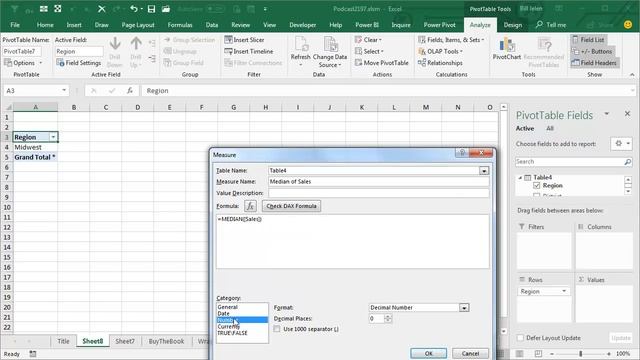
Task: Click Insert Timeline icon
Action: [228, 51]
